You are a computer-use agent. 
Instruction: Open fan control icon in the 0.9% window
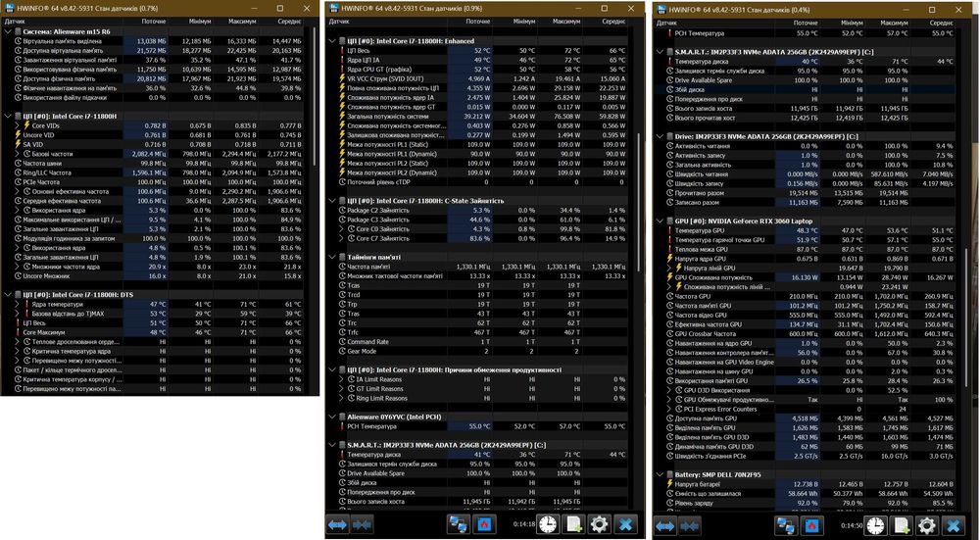point(484,524)
